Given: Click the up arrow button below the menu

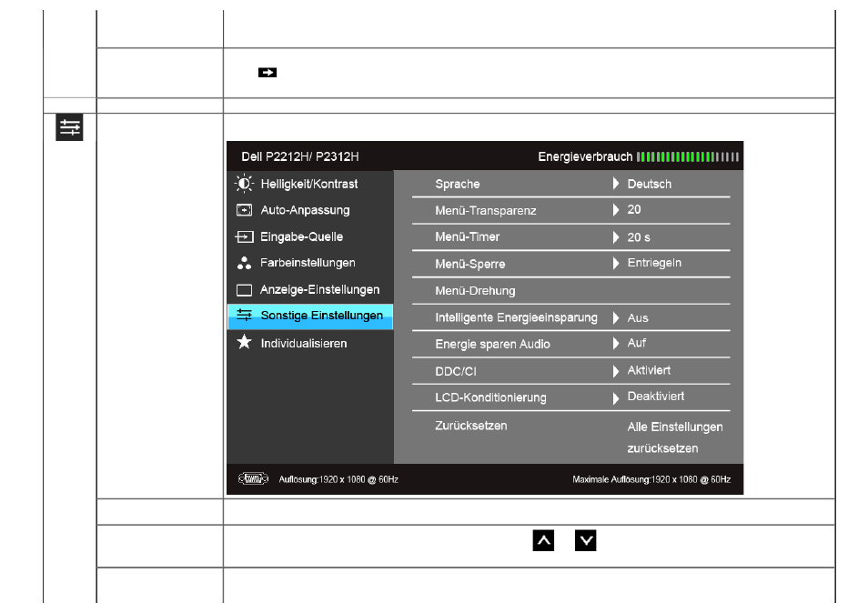Looking at the screenshot, I should 543,540.
